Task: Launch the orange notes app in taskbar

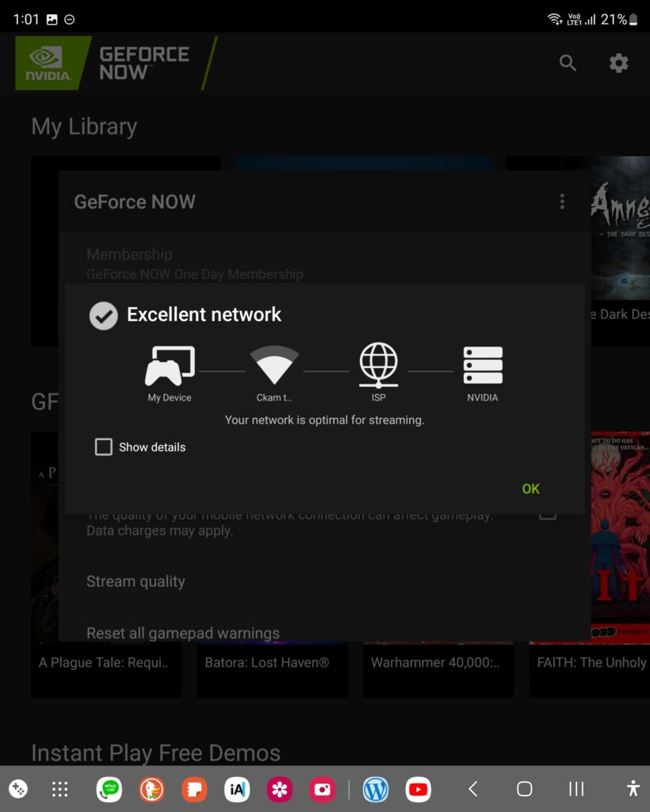Action: coord(194,789)
